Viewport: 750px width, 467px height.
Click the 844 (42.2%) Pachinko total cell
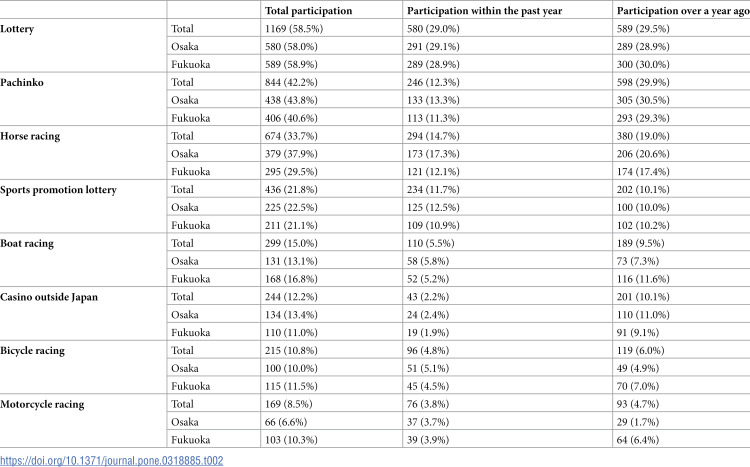(x=291, y=82)
